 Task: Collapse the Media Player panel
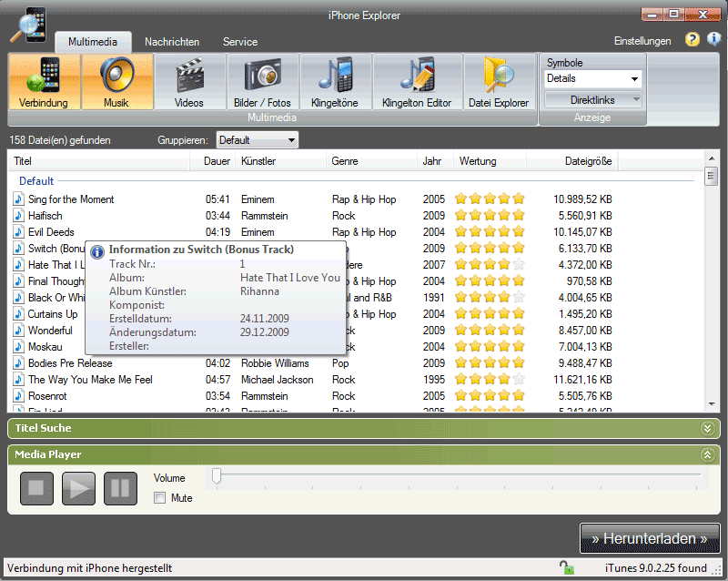707,454
